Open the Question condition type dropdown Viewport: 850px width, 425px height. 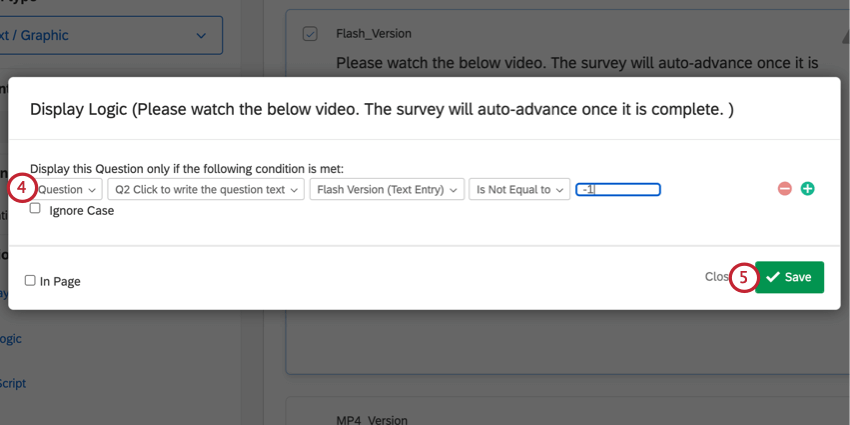(67, 189)
